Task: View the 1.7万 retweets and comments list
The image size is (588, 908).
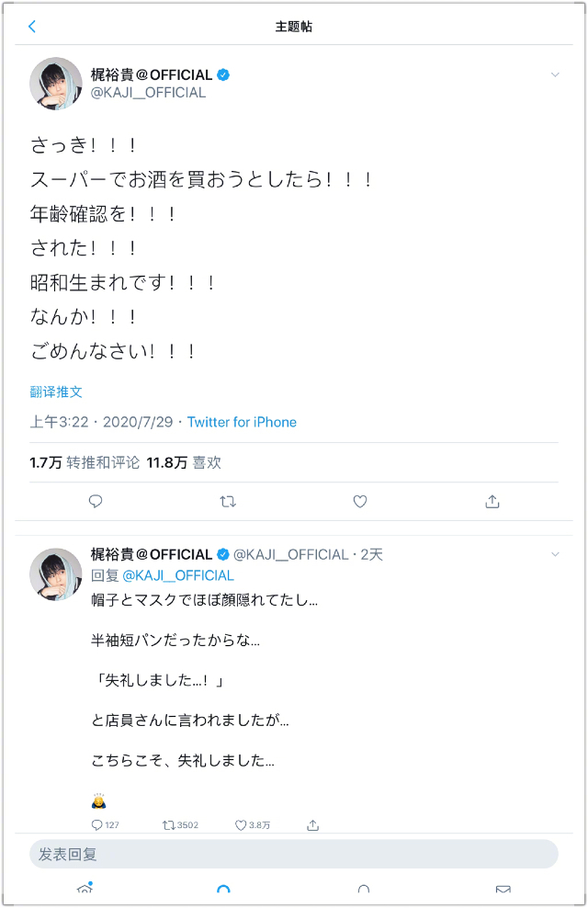Action: (85, 462)
